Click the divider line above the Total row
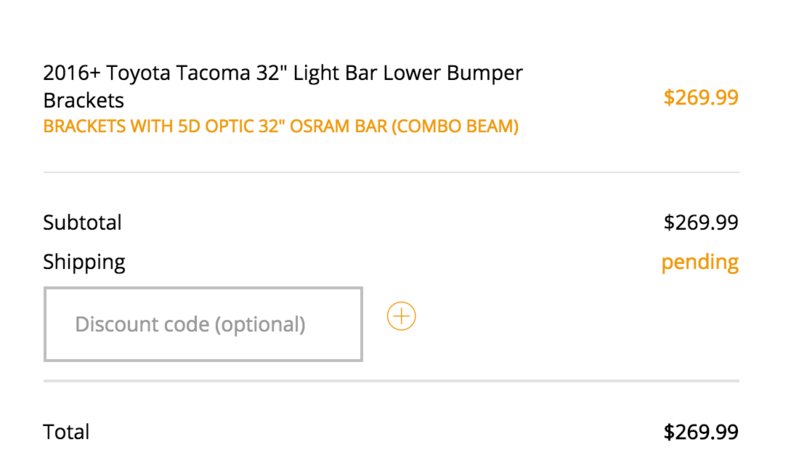Image resolution: width=799 pixels, height=474 pixels. pos(391,381)
